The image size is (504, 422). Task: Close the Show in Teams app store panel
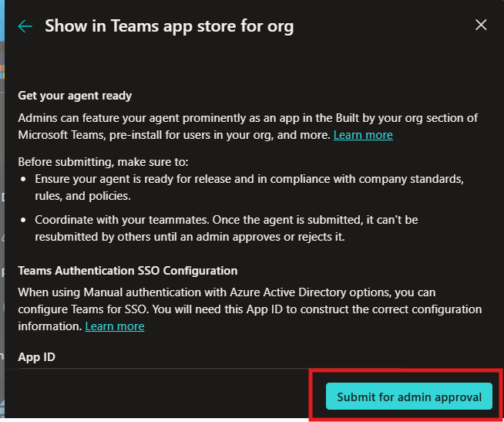[x=481, y=25]
